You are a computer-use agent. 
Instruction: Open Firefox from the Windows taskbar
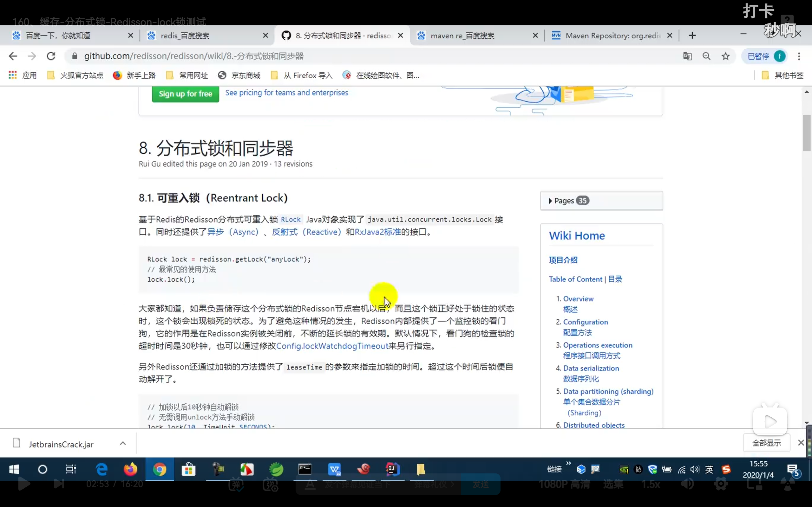pos(131,469)
